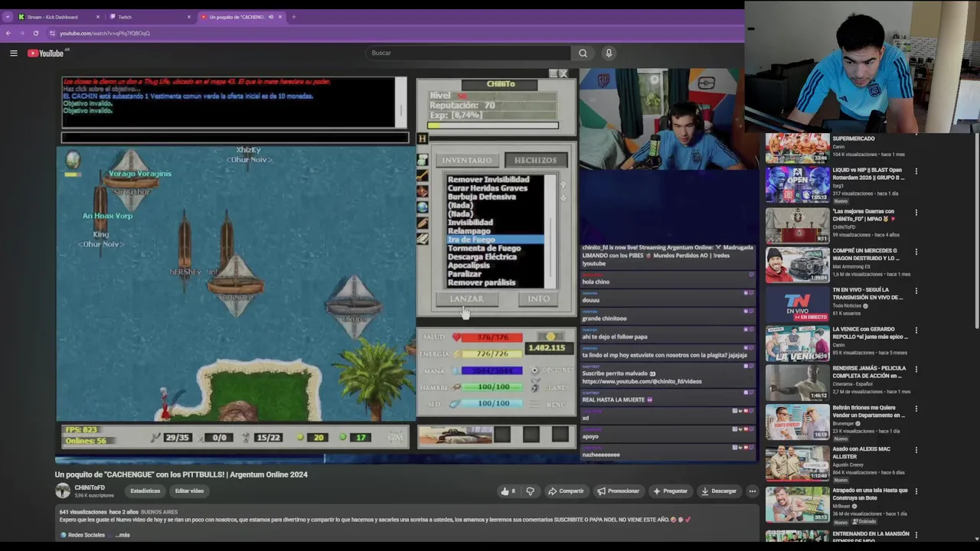The image size is (980, 551).
Task: Reload the page with browser refresh icon
Action: click(x=35, y=33)
